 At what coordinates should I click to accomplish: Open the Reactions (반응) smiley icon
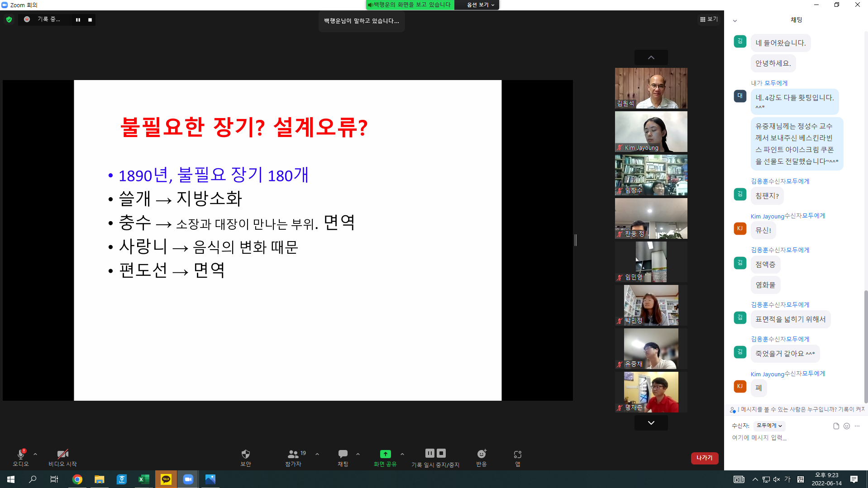pyautogui.click(x=481, y=454)
